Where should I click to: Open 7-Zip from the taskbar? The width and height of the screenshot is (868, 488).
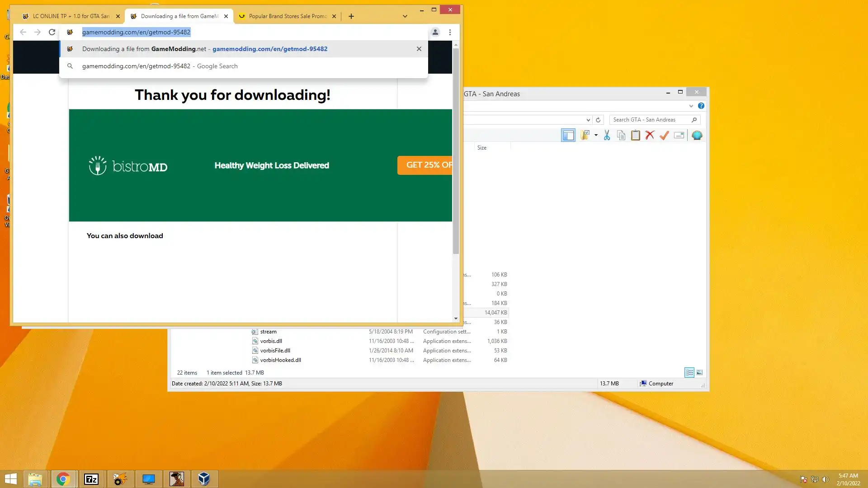[x=91, y=479]
